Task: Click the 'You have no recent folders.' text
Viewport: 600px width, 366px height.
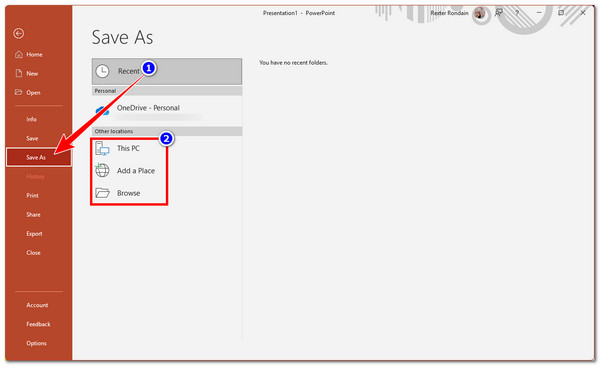Action: (293, 62)
